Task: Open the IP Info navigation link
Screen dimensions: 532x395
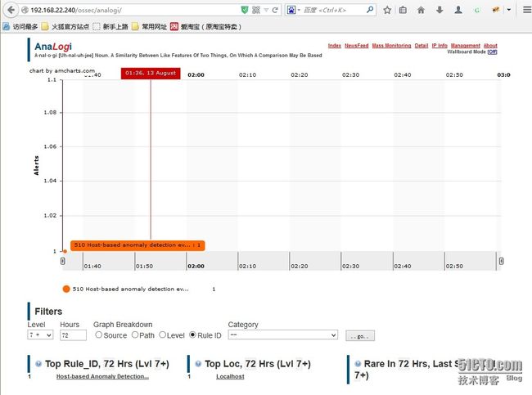Action: point(440,46)
